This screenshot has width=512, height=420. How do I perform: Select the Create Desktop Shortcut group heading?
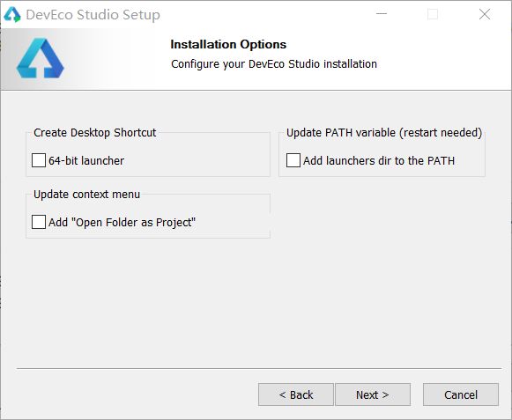pyautogui.click(x=94, y=132)
